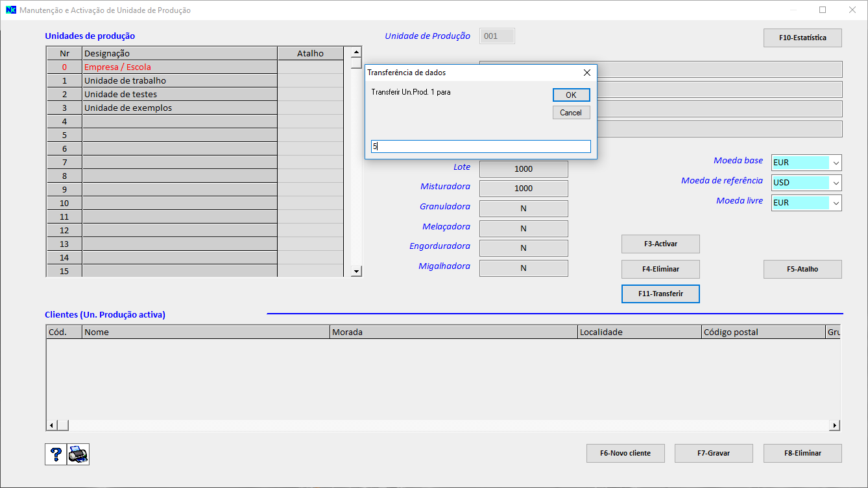
Task: Expand the Moeda de referência dropdown
Action: click(x=836, y=183)
